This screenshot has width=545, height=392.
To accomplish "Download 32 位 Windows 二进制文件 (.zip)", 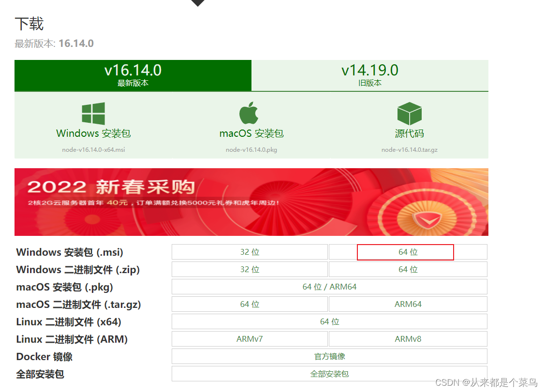I will pos(250,269).
